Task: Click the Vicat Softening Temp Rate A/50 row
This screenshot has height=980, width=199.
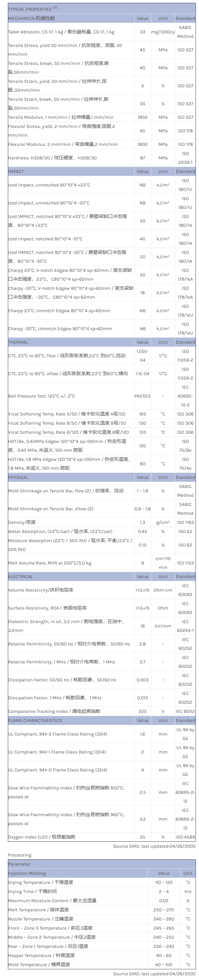Action: click(67, 414)
